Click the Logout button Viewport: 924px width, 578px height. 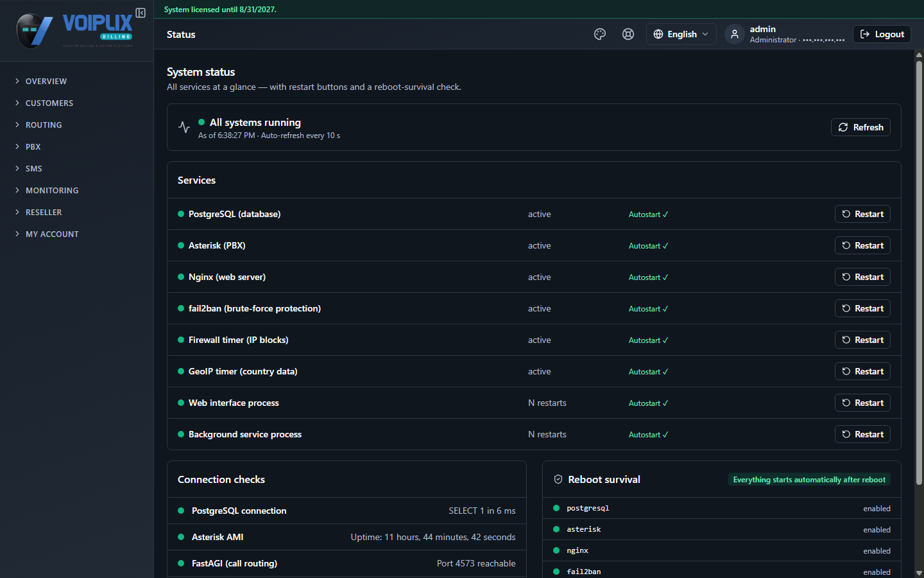coord(882,34)
